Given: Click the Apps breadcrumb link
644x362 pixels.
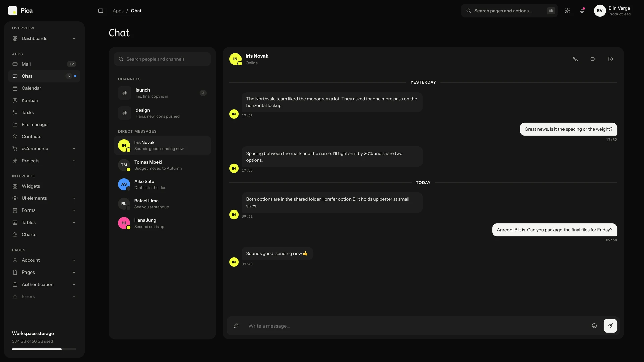Looking at the screenshot, I should (118, 11).
